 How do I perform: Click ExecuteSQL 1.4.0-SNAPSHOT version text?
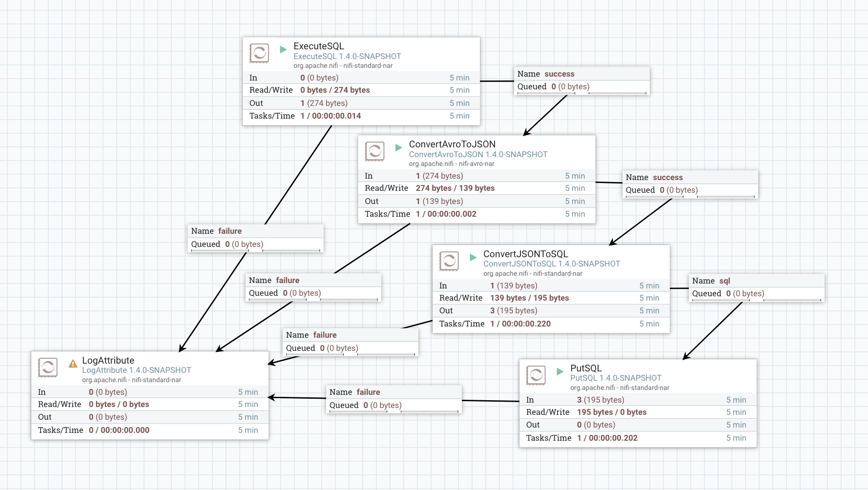pos(347,57)
